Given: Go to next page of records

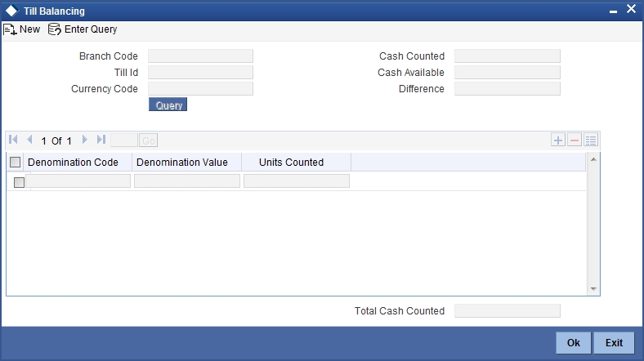Looking at the screenshot, I should [x=85, y=140].
